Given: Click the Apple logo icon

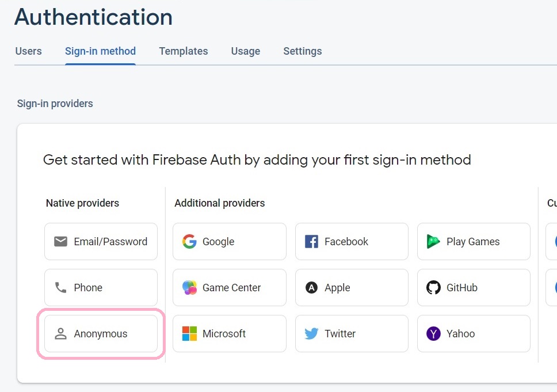Looking at the screenshot, I should pos(311,288).
